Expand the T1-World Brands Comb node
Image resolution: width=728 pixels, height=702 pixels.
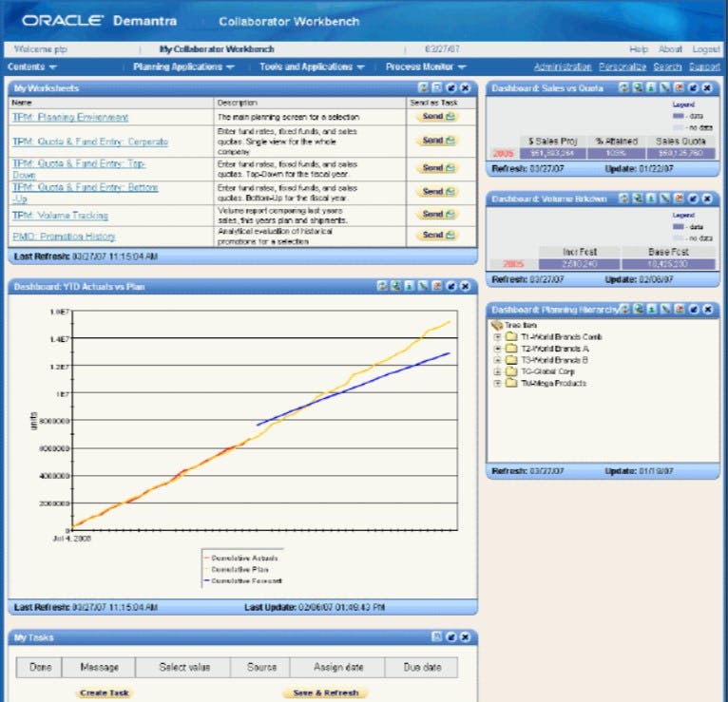click(497, 337)
